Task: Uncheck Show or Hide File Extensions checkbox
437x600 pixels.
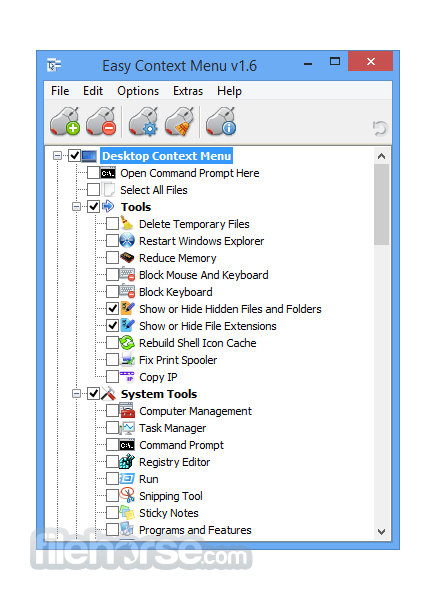Action: [112, 326]
